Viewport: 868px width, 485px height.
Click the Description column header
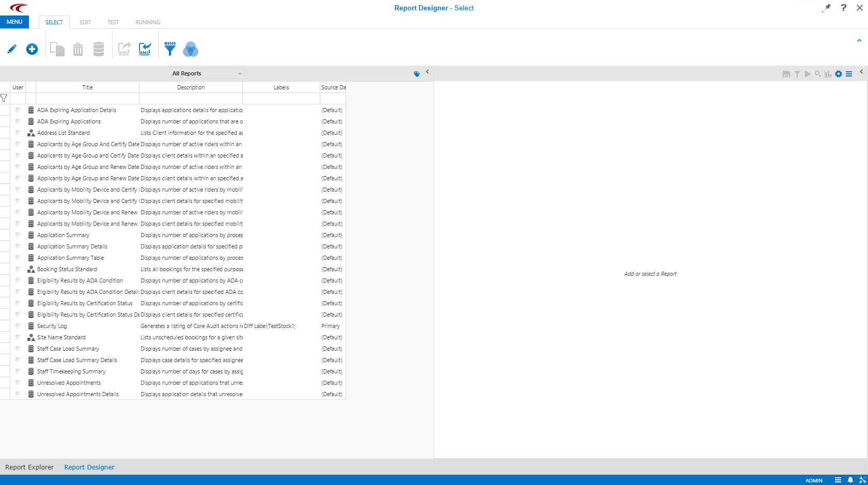coord(191,87)
